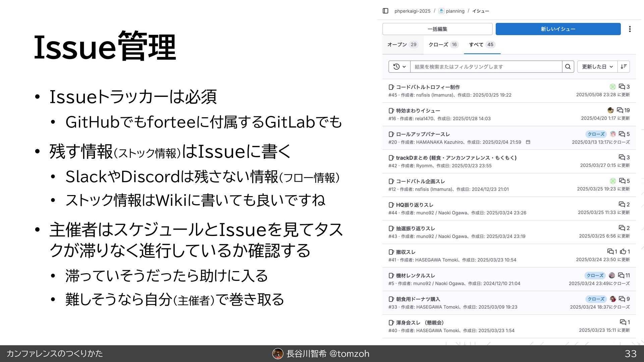Open the 朝食用ドーナツ購入 issue
The width and height of the screenshot is (644, 362).
point(418,299)
